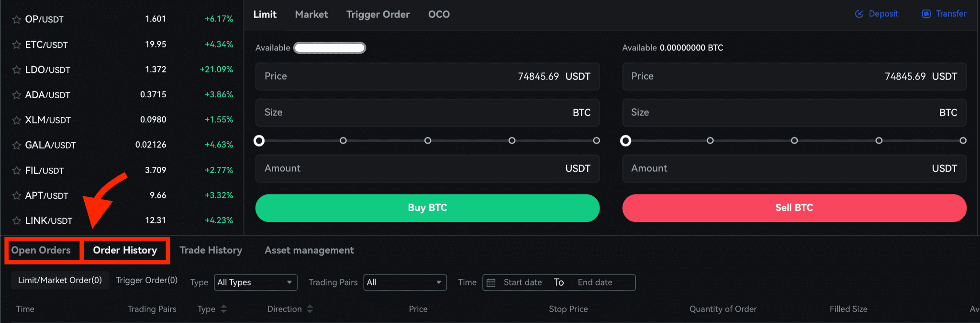This screenshot has height=323, width=980.
Task: Star the LINK/USDT pair
Action: point(16,221)
